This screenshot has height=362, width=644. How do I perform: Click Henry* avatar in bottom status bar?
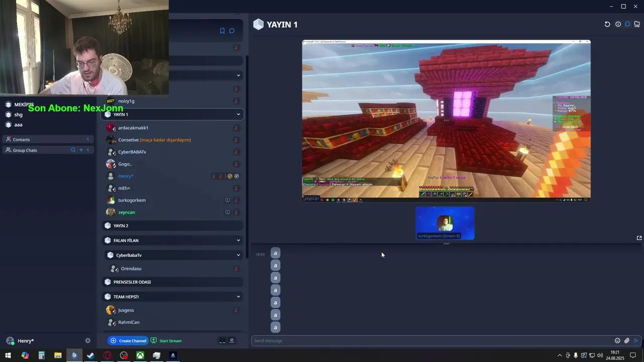(x=10, y=341)
